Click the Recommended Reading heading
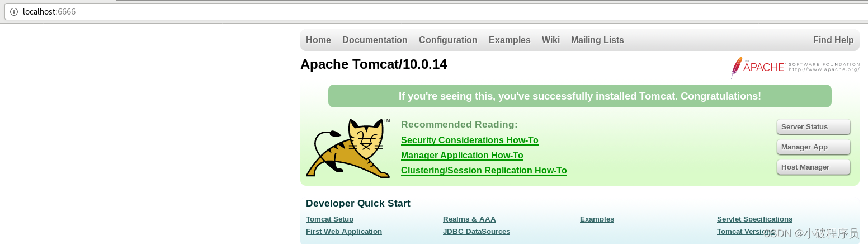The image size is (868, 244). 459,124
